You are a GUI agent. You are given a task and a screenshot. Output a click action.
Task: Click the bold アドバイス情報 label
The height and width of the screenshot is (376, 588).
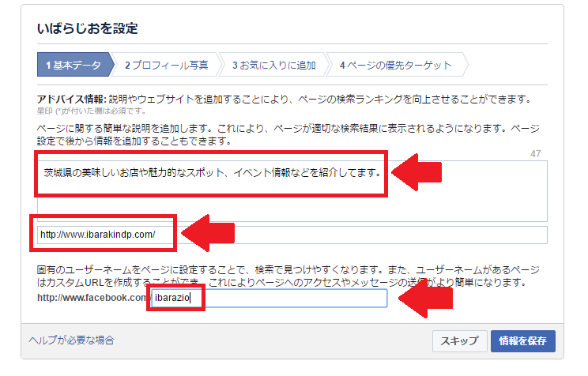pyautogui.click(x=72, y=100)
